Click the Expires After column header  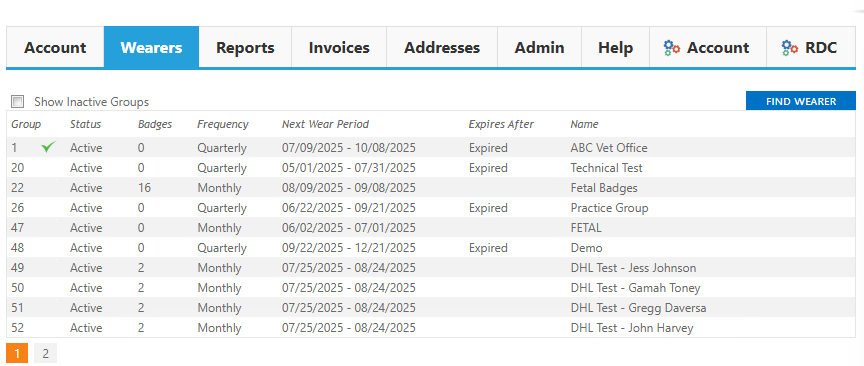click(501, 124)
